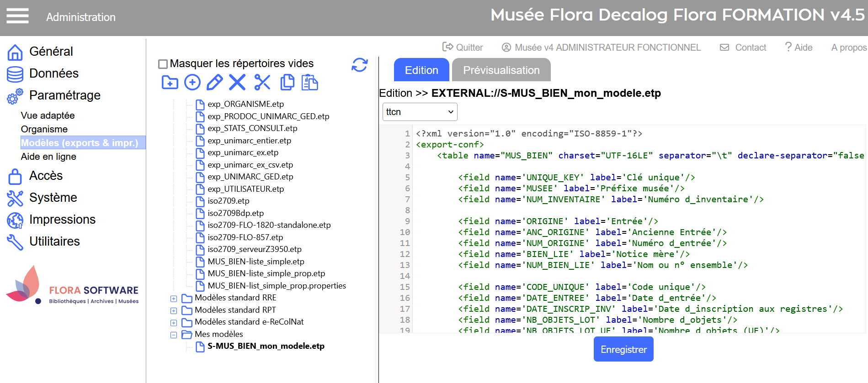
Task: Select exp_STATS_CONSULT.etp file
Action: click(252, 129)
